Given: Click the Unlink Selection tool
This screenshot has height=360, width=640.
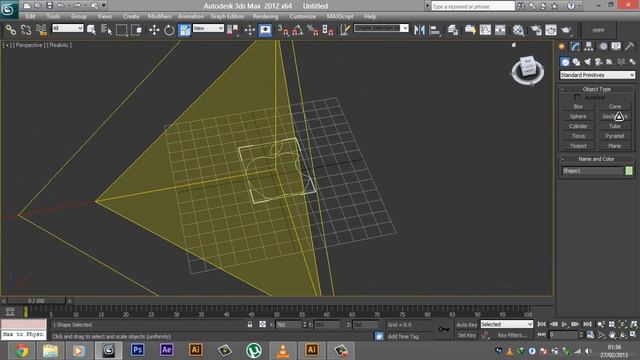Looking at the screenshot, I should (26, 30).
